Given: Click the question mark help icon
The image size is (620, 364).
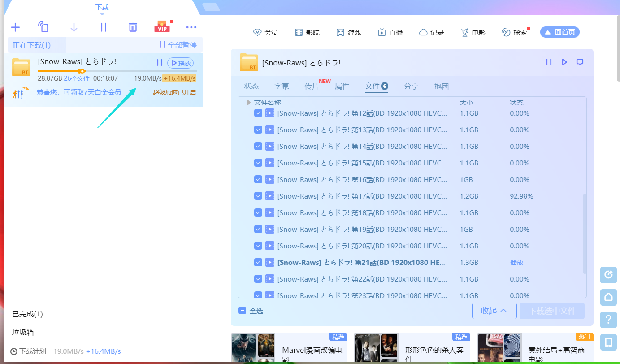Looking at the screenshot, I should [x=608, y=320].
